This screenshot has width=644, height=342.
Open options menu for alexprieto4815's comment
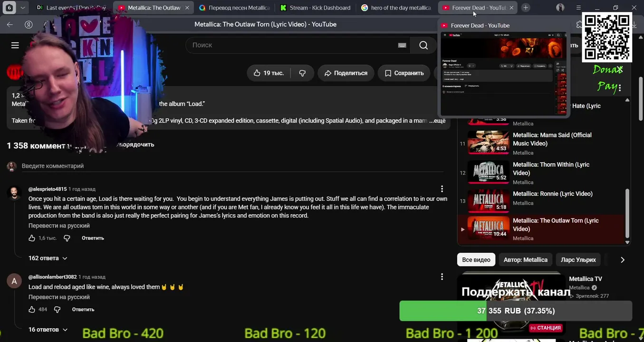click(x=442, y=189)
